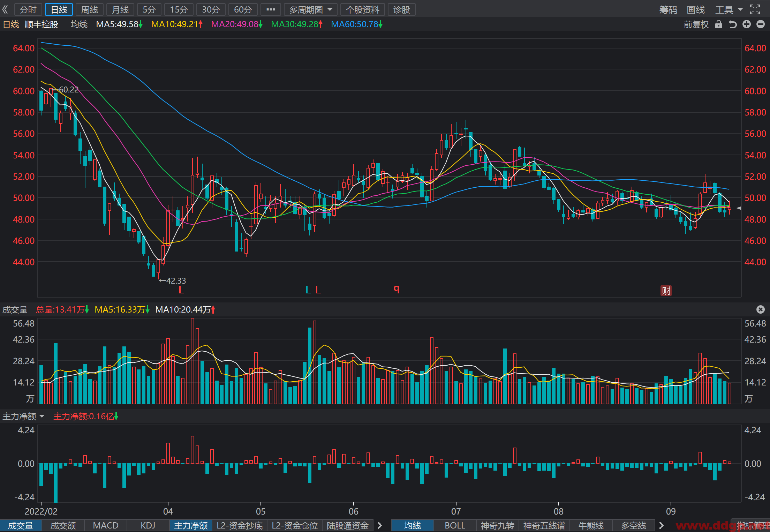
Task: Click the lock icon beside 前复权
Action: pos(719,24)
